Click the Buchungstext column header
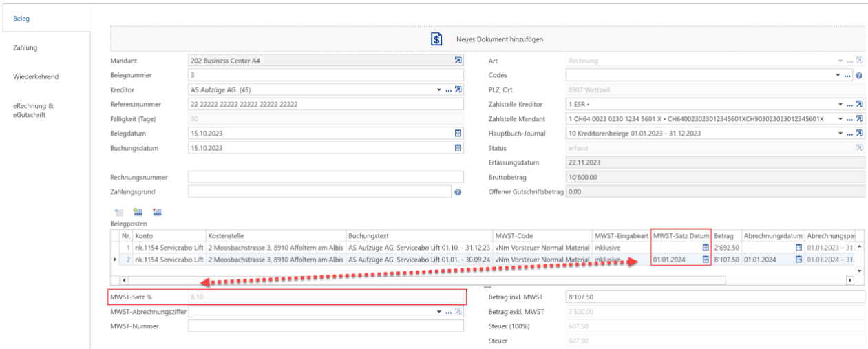Screen dimensions: 868x349 coord(419,235)
